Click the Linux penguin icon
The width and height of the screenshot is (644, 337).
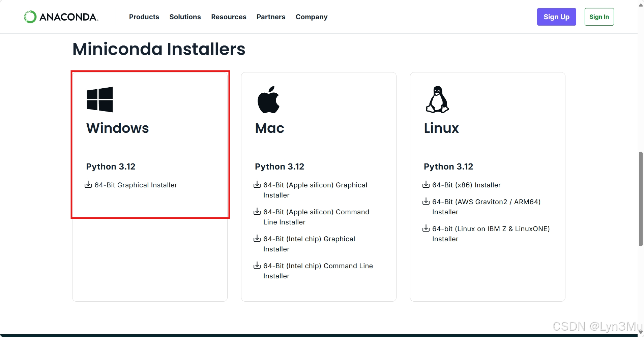(x=437, y=99)
